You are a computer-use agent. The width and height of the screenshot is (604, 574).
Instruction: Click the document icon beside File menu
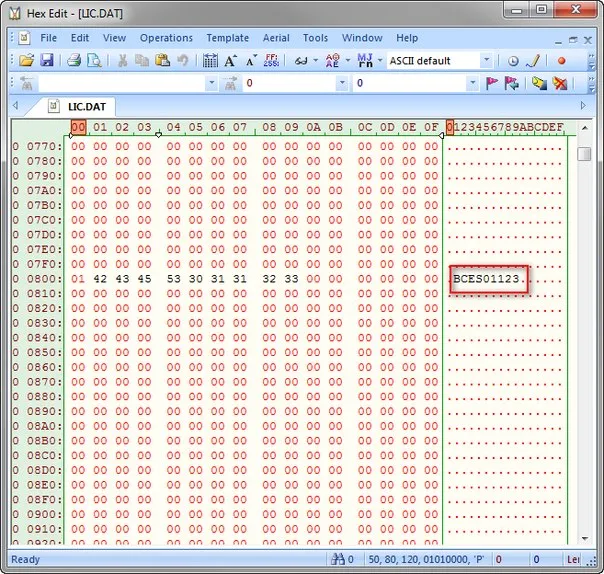click(25, 38)
